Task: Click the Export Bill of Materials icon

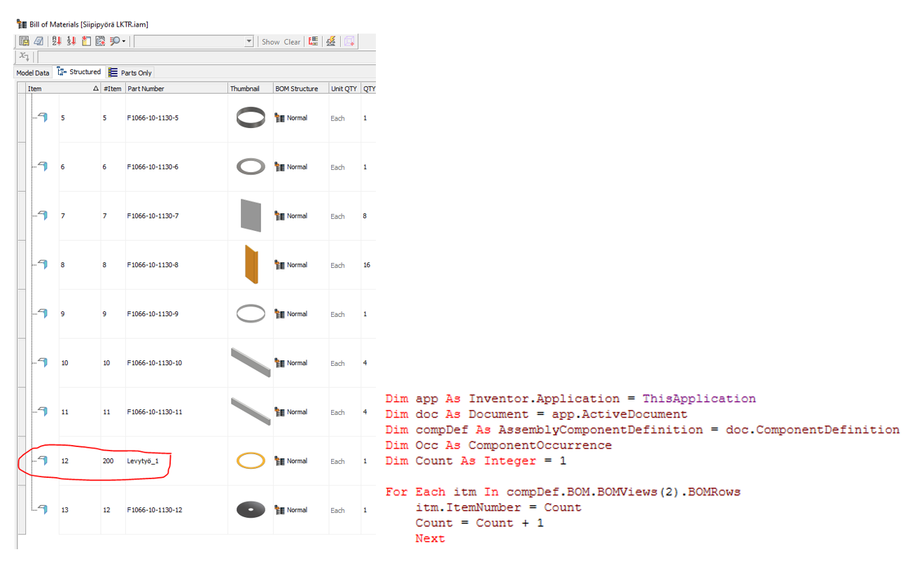Action: tap(24, 41)
